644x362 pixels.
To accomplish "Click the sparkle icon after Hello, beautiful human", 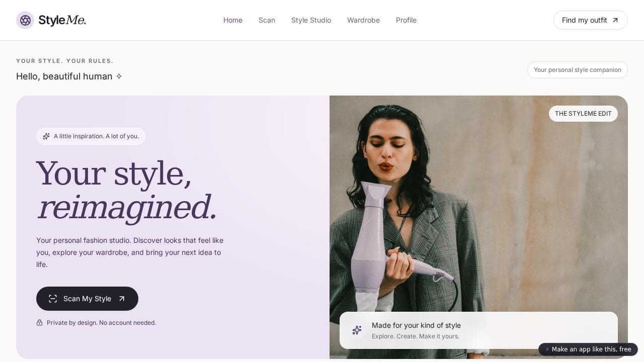I will (x=119, y=76).
